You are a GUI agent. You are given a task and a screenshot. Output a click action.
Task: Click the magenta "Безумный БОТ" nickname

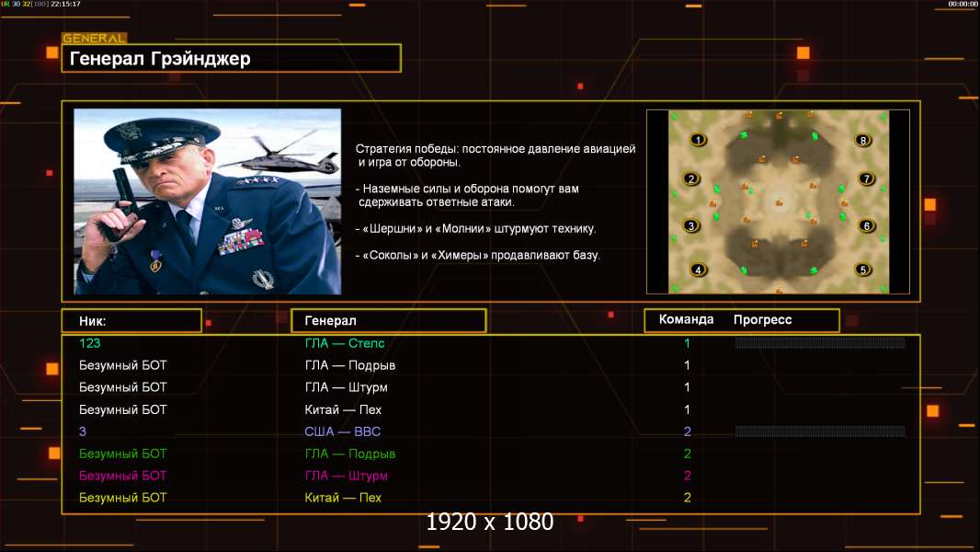(123, 476)
